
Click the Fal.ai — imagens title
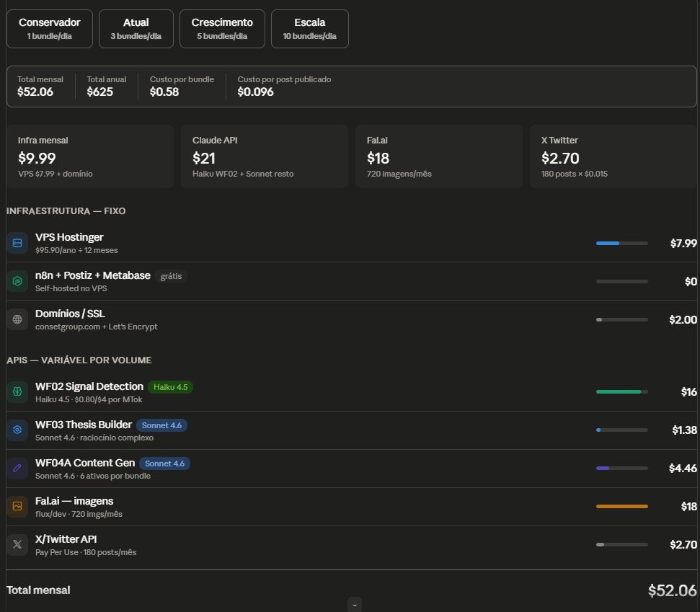(74, 501)
